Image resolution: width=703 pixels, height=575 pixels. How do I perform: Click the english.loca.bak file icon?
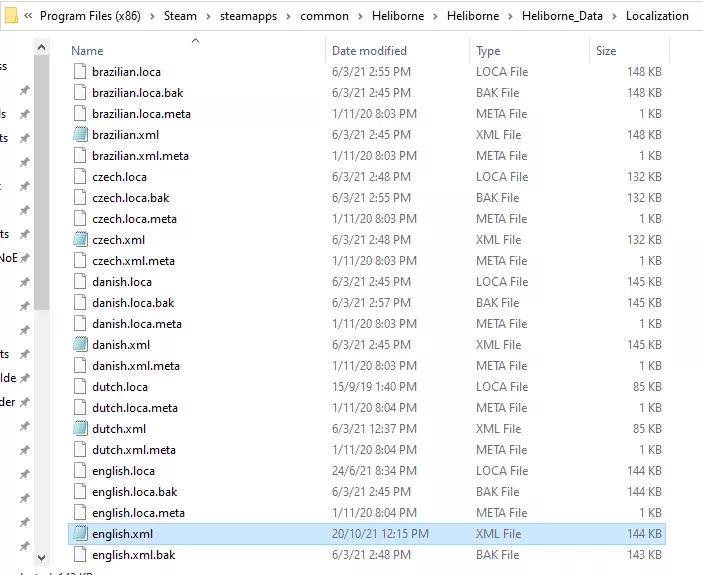80,491
